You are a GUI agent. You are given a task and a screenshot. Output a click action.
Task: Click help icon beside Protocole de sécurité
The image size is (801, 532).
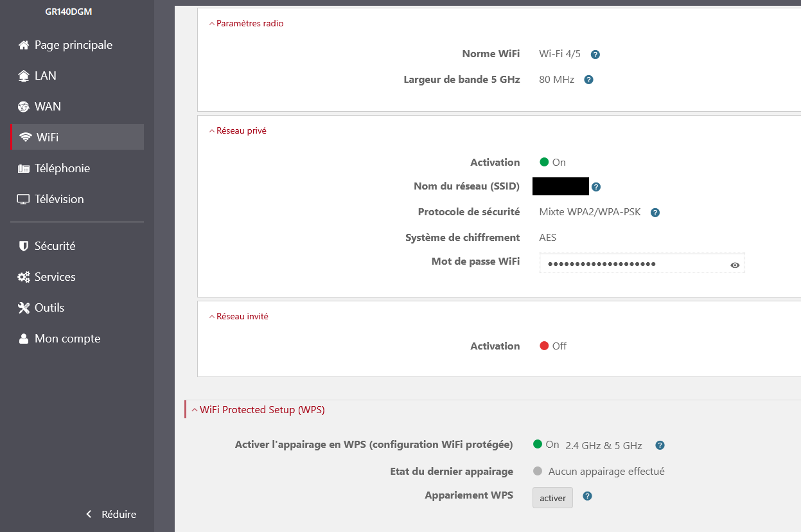655,213
